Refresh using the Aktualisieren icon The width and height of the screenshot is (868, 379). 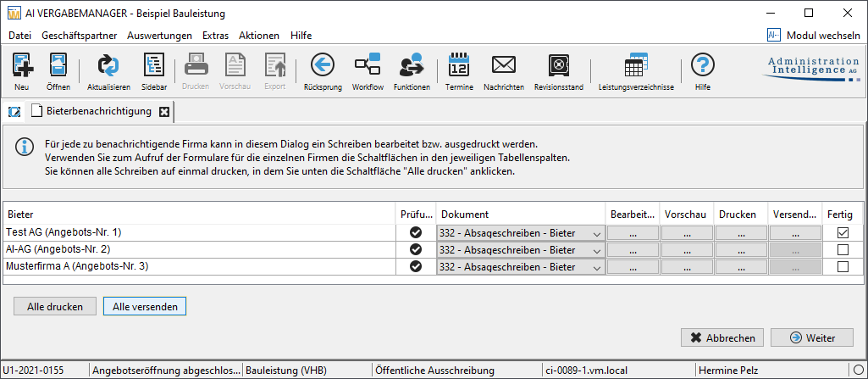[108, 66]
